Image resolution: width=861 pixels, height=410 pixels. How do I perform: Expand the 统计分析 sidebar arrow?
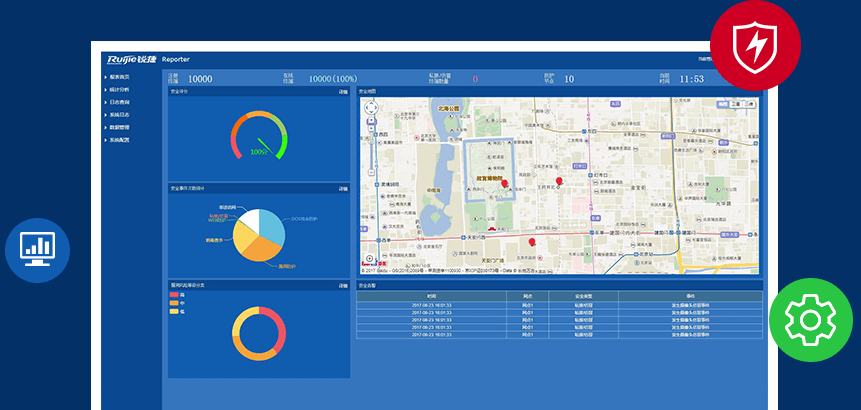click(x=105, y=89)
